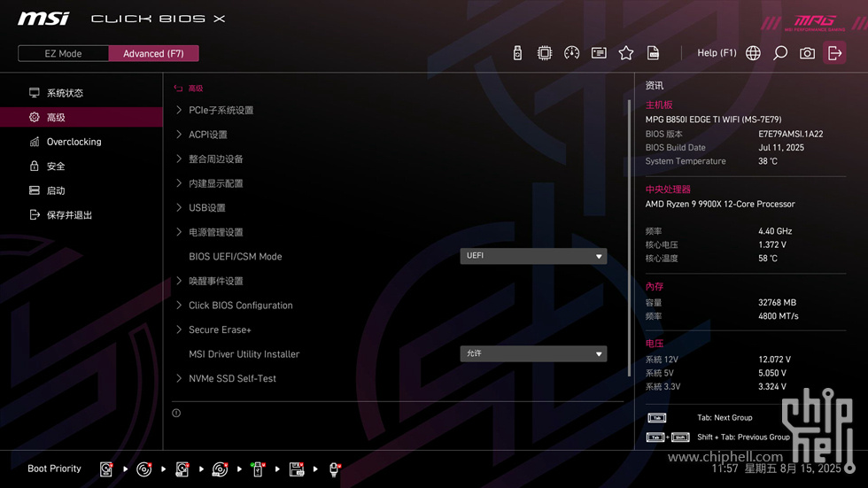The image size is (868, 488).
Task: Click the core temperature 58 °C value
Action: [767, 259]
